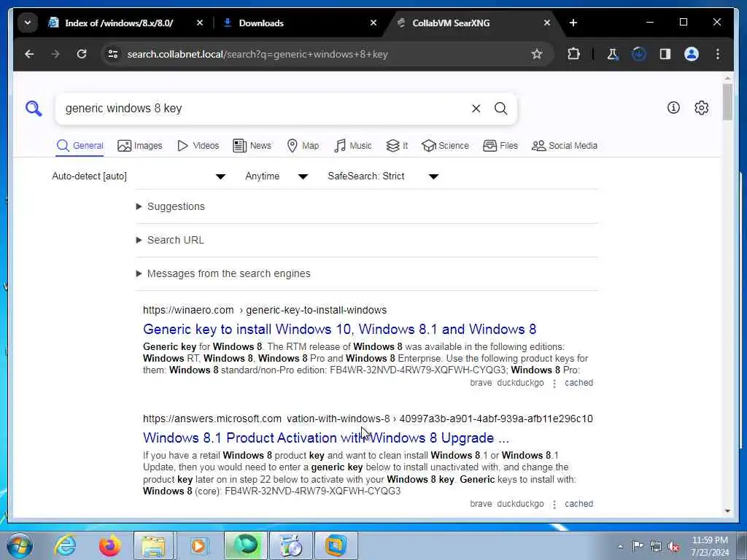Open three-dot menu on Microsoft answers result
The image size is (747, 560).
(554, 505)
